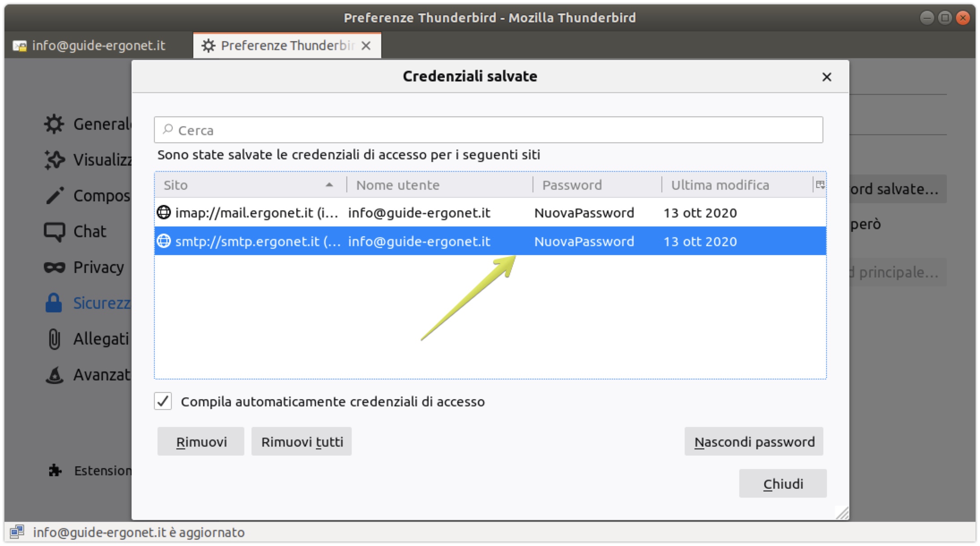980x546 pixels.
Task: Open the Generale preferences gear icon
Action: coord(54,124)
